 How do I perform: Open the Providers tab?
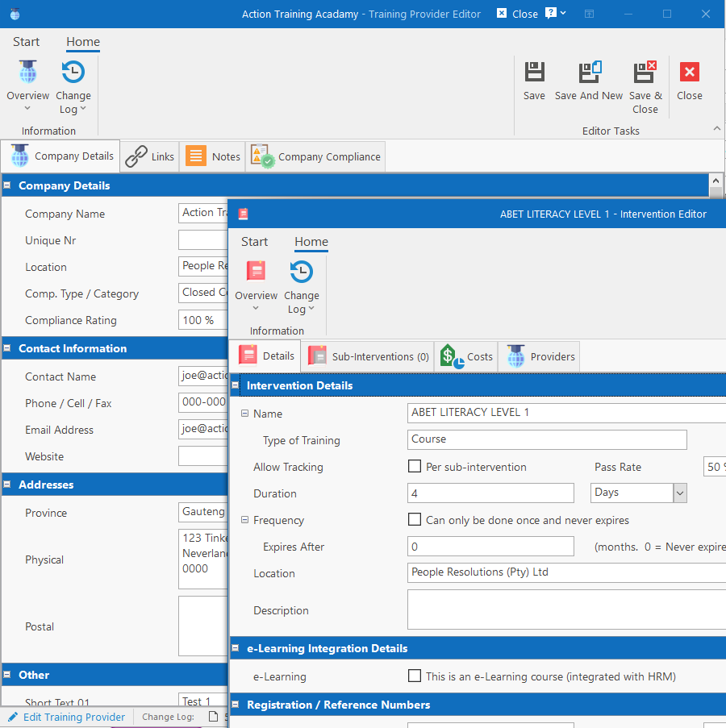click(x=539, y=356)
